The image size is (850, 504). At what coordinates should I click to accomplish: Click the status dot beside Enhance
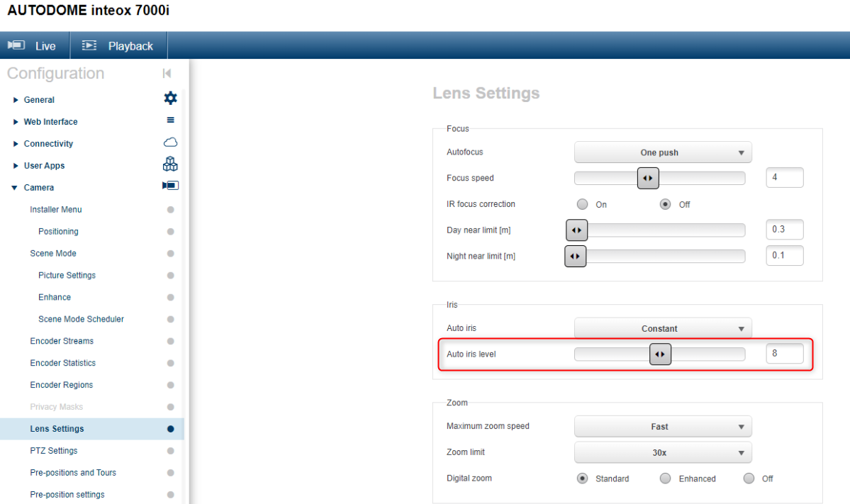(170, 298)
